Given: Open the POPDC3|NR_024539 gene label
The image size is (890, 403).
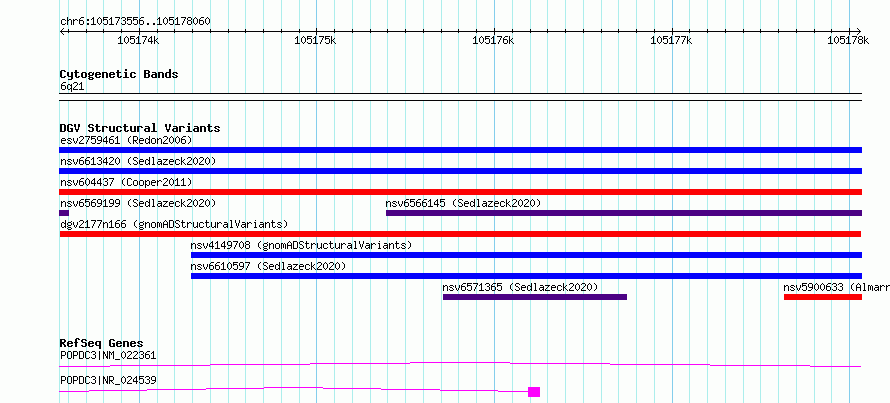Looking at the screenshot, I should [x=108, y=380].
